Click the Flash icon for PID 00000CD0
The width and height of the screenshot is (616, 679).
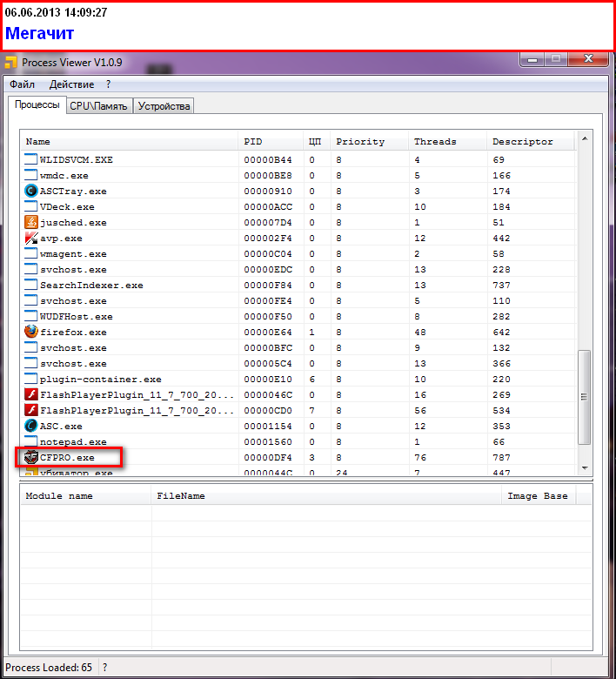(30, 410)
